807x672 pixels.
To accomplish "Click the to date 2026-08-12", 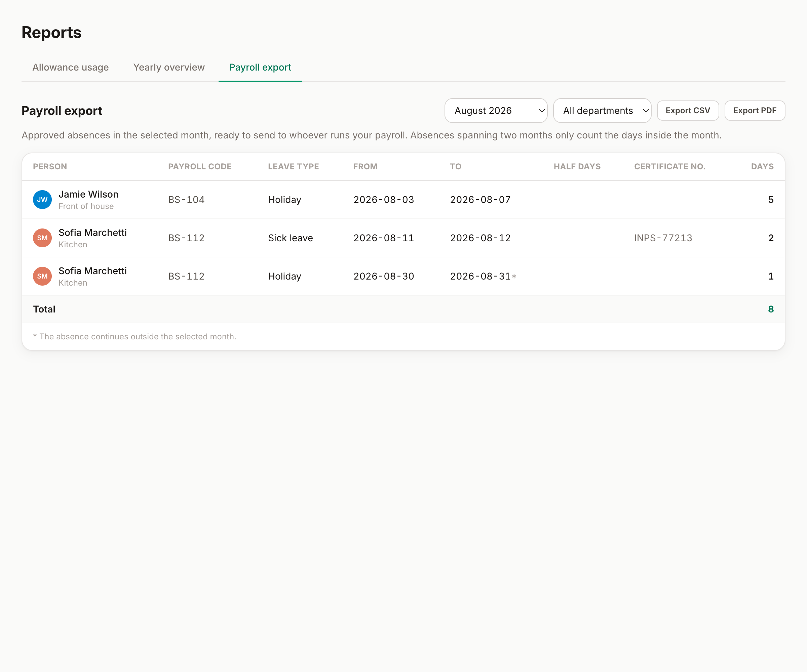I will click(x=481, y=238).
